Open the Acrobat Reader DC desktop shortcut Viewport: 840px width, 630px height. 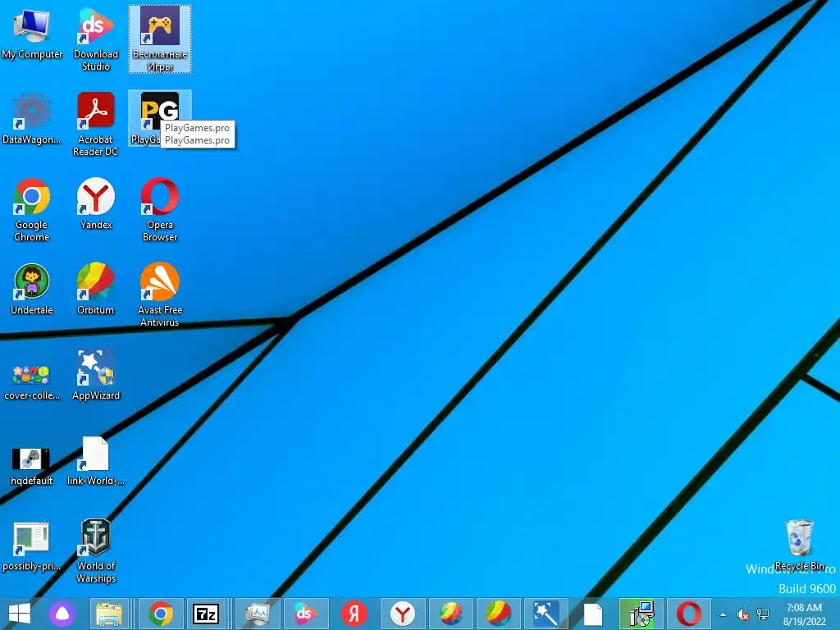tap(95, 125)
